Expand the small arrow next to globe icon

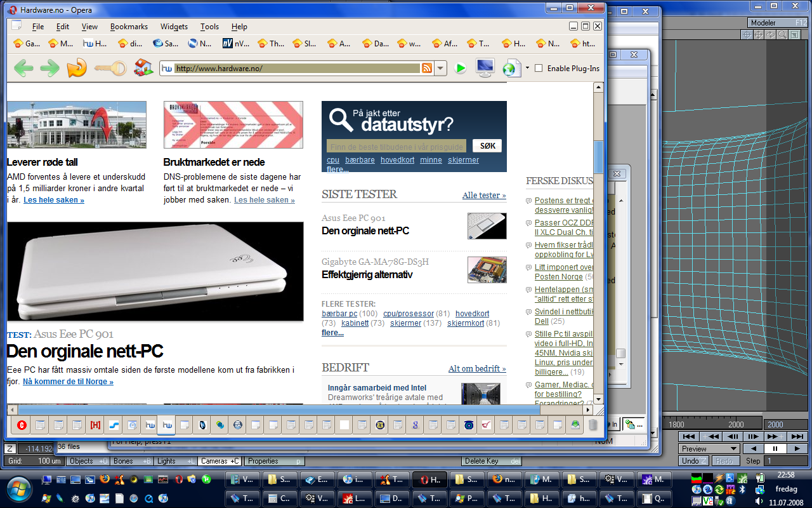pos(527,67)
